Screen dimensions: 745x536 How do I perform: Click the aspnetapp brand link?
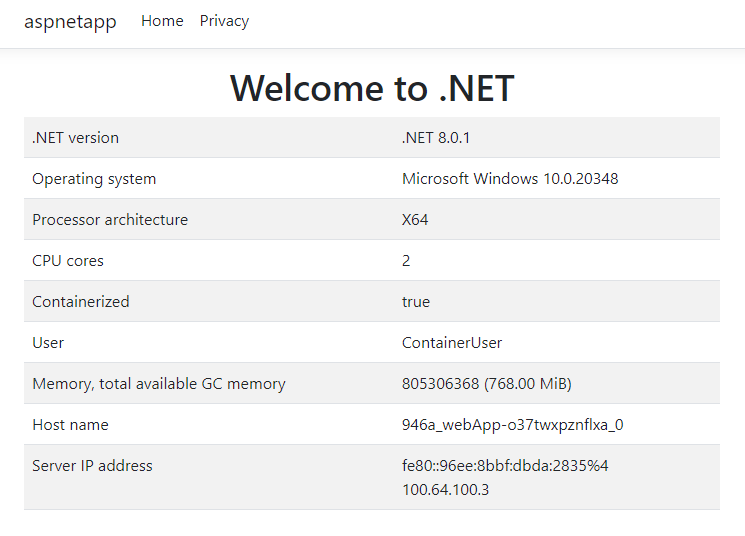(70, 21)
